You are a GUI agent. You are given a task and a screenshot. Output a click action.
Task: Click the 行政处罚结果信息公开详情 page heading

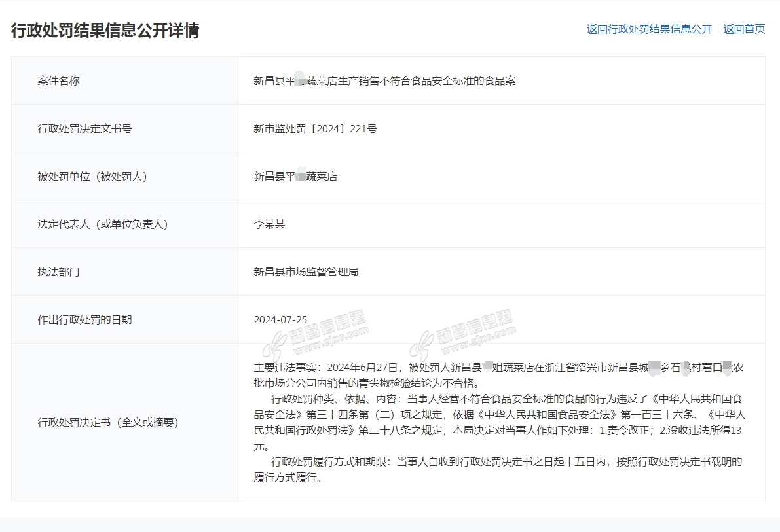(x=105, y=30)
